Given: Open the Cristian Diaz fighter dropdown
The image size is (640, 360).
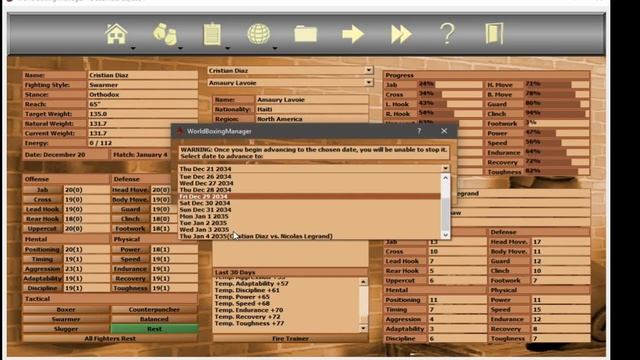Looking at the screenshot, I should (x=369, y=70).
